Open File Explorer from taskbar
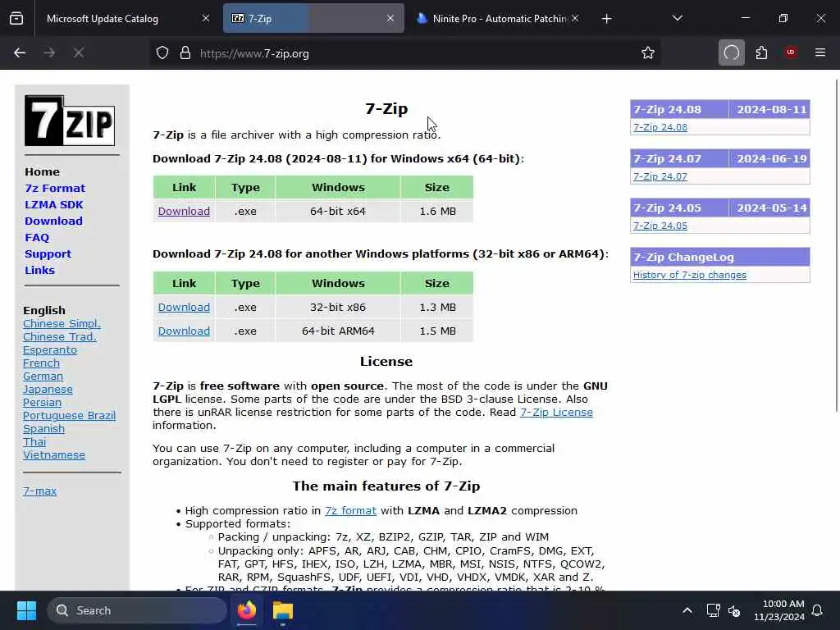The height and width of the screenshot is (630, 840). point(283,610)
